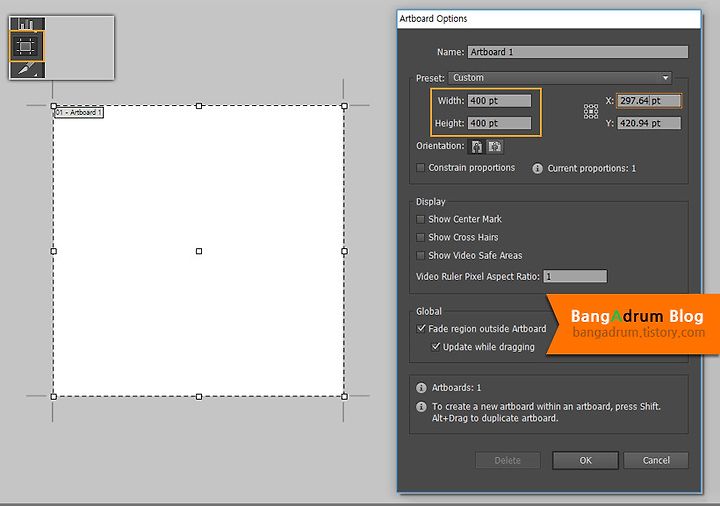Viewport: 720px width, 506px height.
Task: Click the artboard's left-middle handle
Action: tap(54, 251)
